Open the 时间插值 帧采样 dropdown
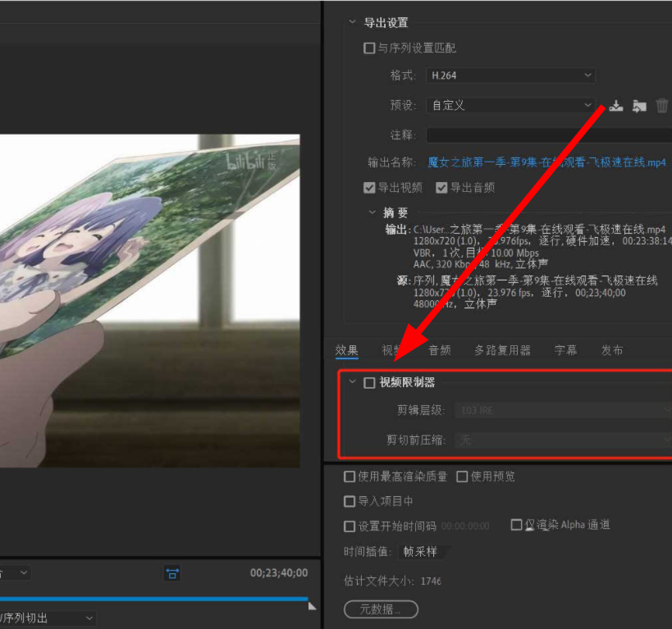The width and height of the screenshot is (672, 629). (424, 552)
